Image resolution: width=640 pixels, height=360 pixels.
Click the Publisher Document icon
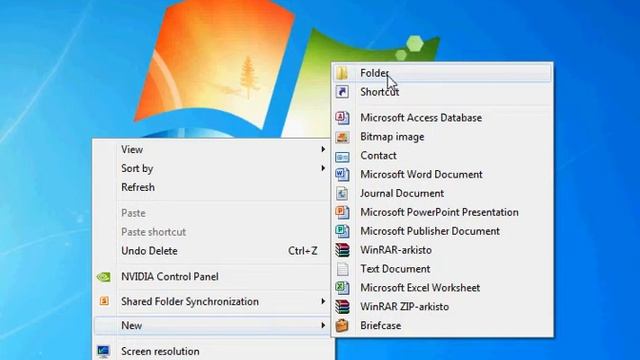point(342,231)
